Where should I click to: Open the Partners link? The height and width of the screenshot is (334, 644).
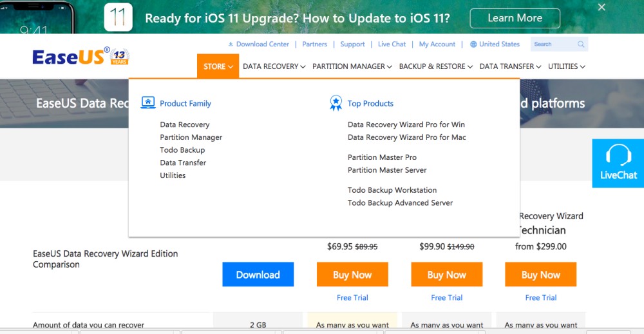pyautogui.click(x=315, y=44)
